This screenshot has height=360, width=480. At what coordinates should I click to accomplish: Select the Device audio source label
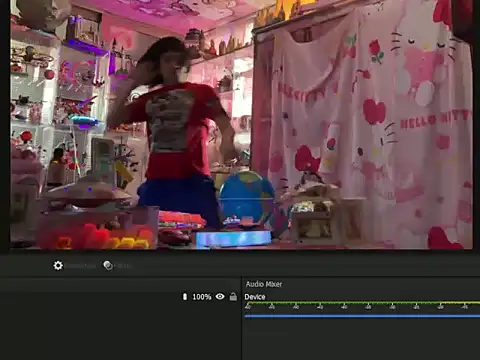[x=255, y=297]
